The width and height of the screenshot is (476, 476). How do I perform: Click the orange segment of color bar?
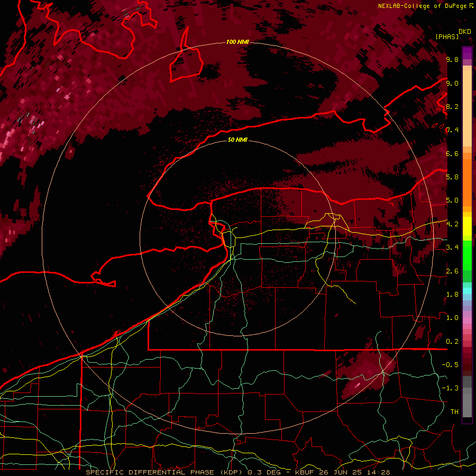pyautogui.click(x=467, y=182)
